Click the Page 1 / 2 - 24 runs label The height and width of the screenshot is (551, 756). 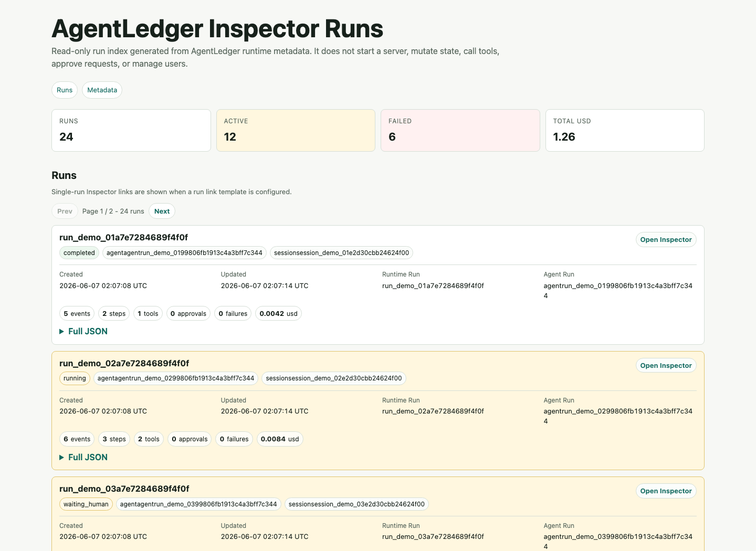[x=113, y=211]
